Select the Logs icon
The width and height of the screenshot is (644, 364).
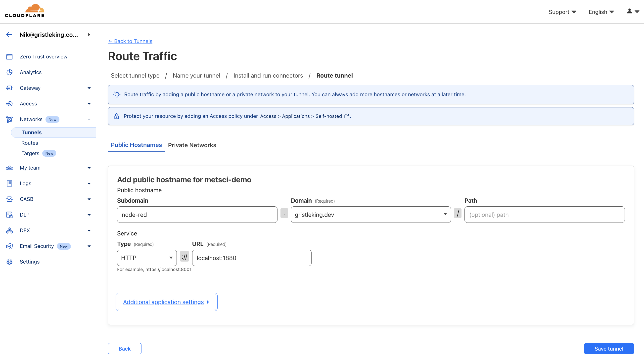(x=9, y=183)
